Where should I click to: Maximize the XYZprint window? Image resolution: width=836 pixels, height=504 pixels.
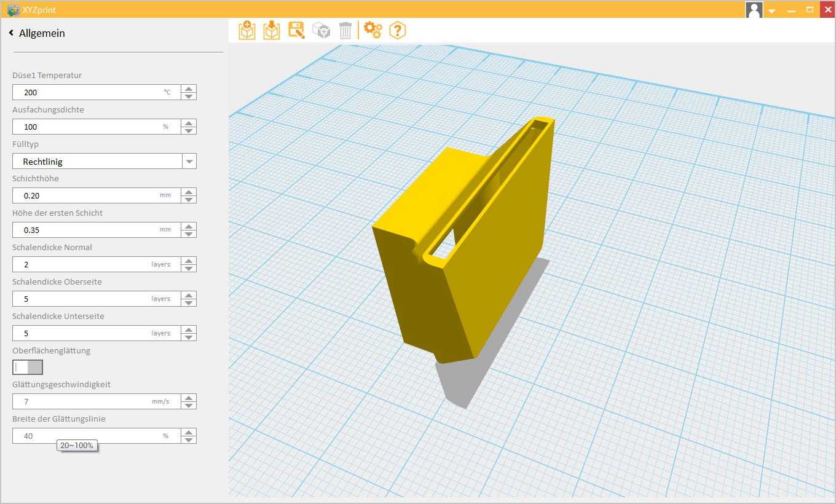(x=810, y=10)
